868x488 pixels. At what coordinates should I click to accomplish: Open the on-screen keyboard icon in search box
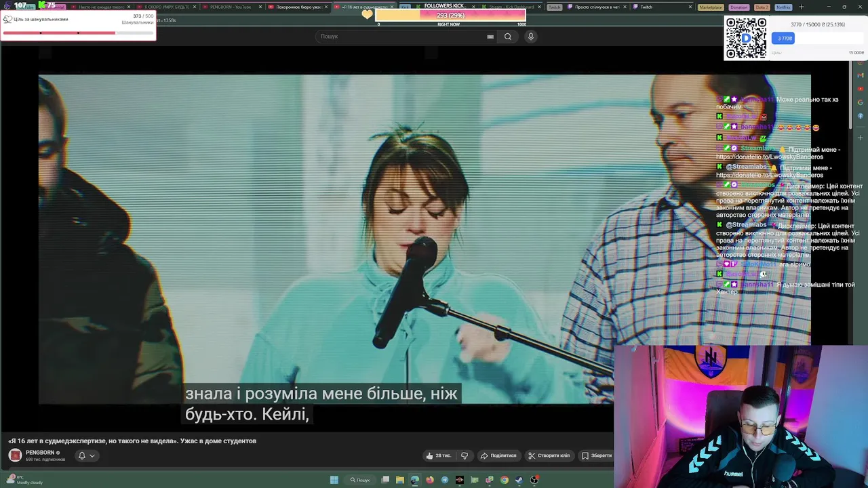[490, 37]
